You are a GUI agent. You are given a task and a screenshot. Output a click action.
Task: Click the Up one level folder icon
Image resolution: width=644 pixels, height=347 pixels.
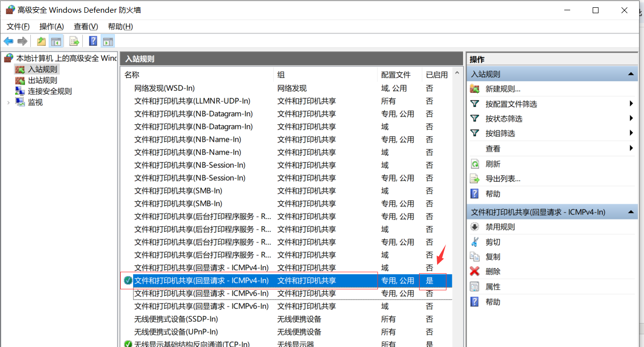click(x=42, y=41)
